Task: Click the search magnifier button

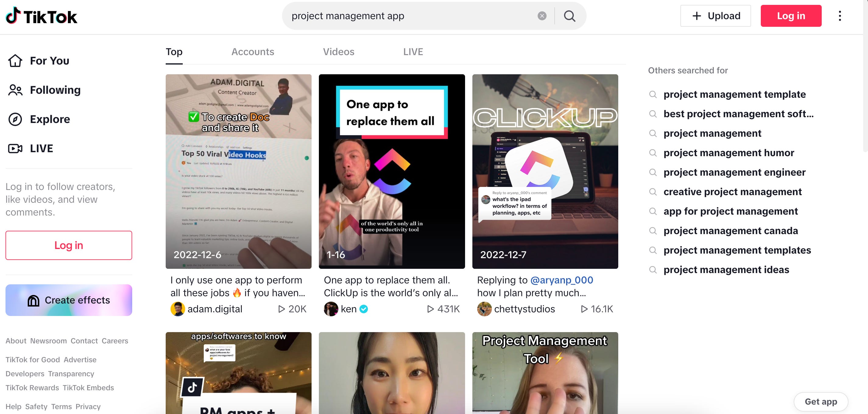Action: 570,16
